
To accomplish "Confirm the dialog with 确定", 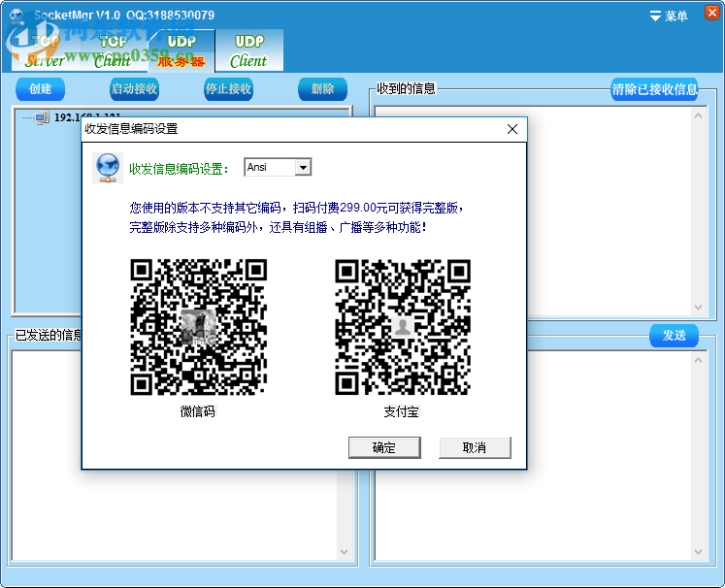I will pyautogui.click(x=384, y=447).
